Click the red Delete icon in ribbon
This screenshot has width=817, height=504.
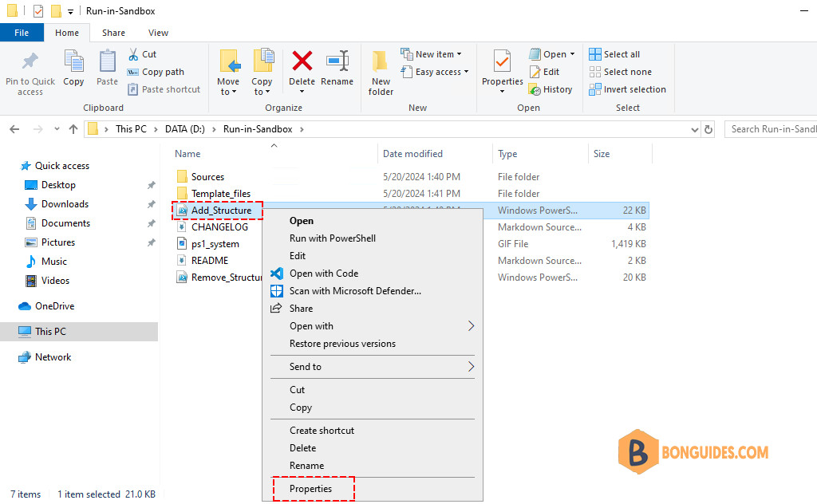(302, 61)
